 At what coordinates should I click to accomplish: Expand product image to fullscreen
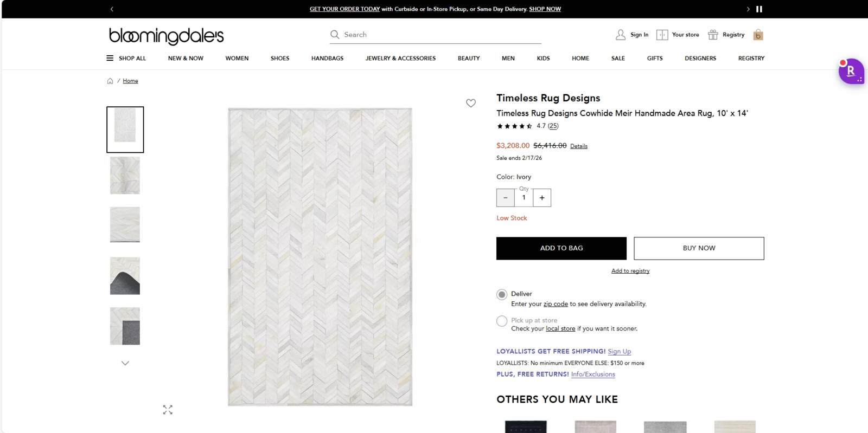[168, 410]
